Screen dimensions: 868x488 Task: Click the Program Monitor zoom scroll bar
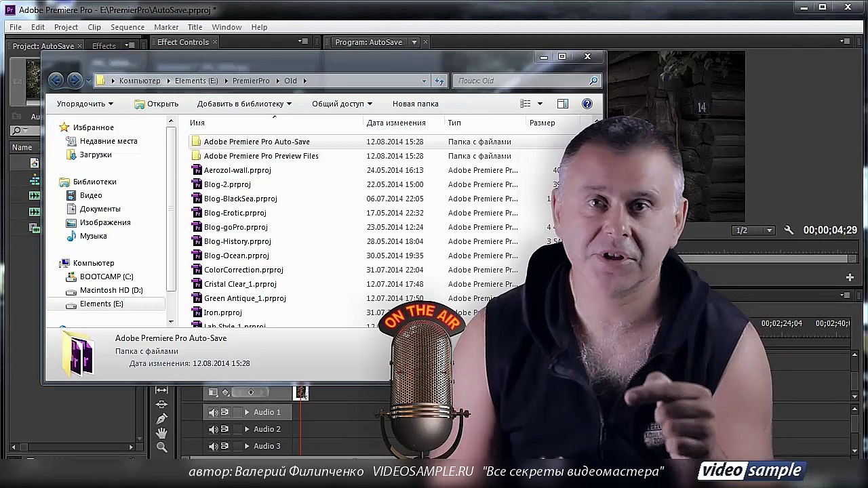[766, 259]
